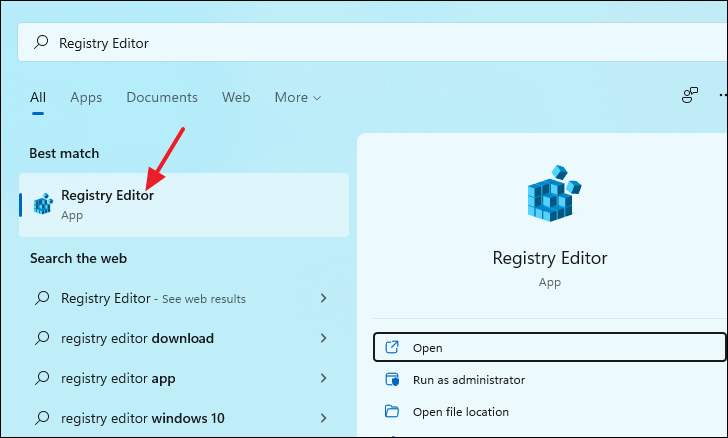
Task: Click Registry Editor title in preview pane
Action: (550, 258)
